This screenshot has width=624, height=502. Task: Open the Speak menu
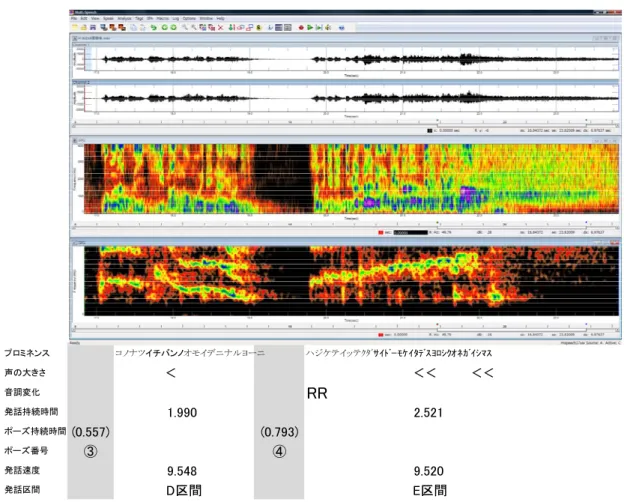[x=108, y=18]
